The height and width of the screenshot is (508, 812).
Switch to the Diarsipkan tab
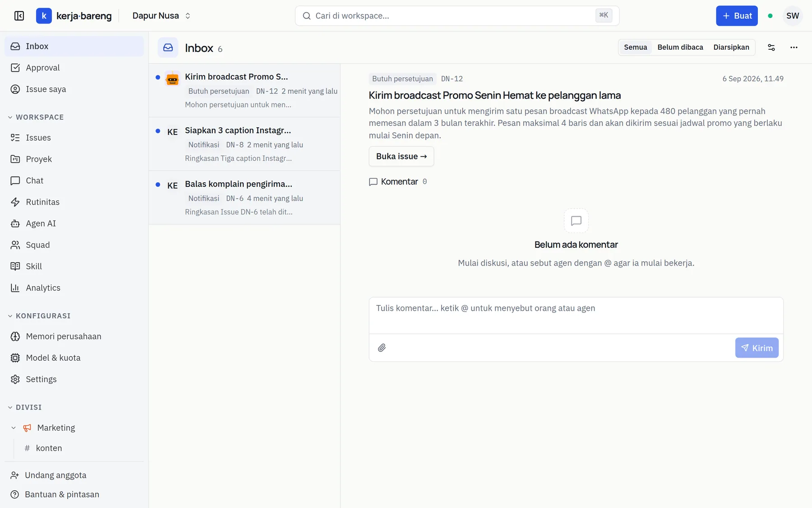pos(731,47)
